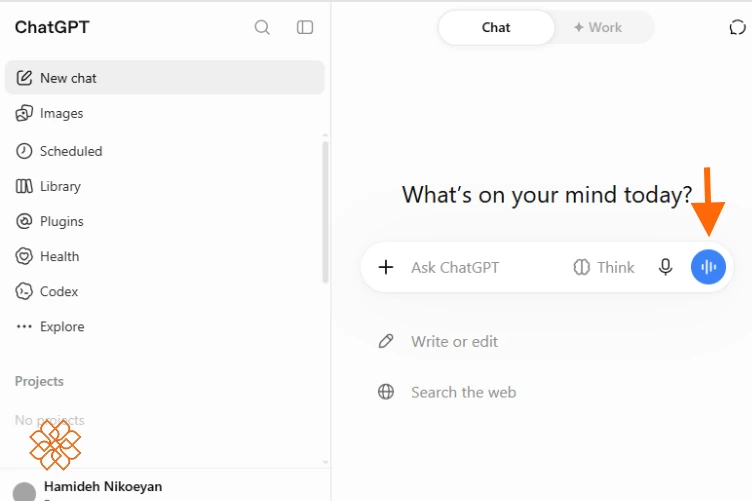Open the Library menu item
Viewport: 752px width, 501px height.
click(x=164, y=186)
